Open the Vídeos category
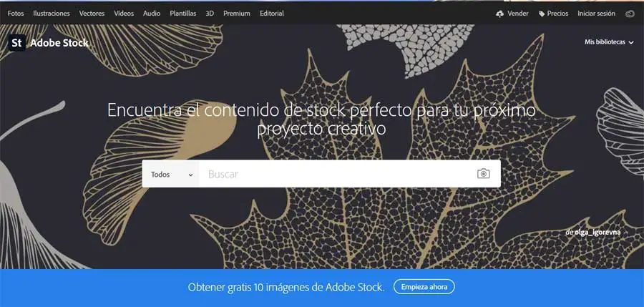Viewport: 644px width, 307px height. click(x=124, y=14)
